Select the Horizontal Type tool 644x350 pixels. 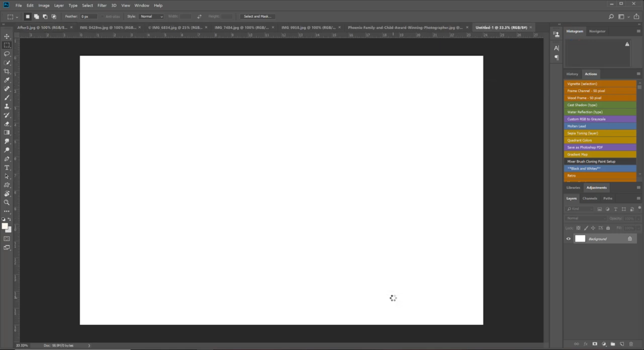(x=7, y=168)
